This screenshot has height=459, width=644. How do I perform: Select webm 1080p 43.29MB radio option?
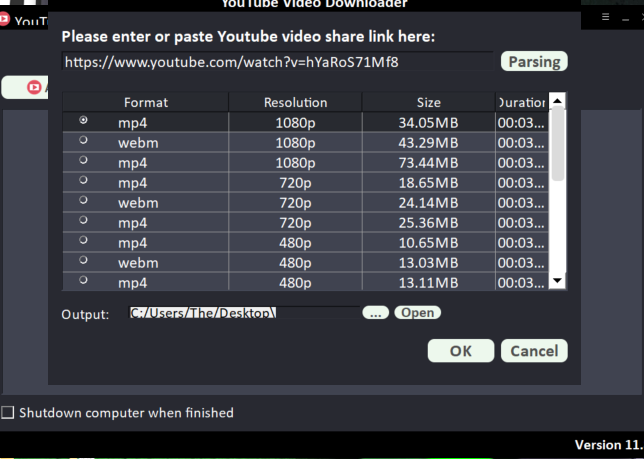click(83, 141)
